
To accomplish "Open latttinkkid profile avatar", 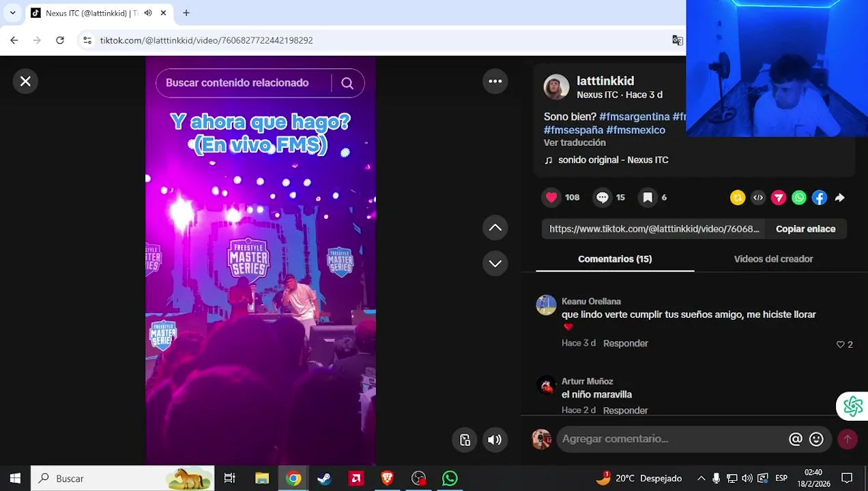I will (556, 87).
